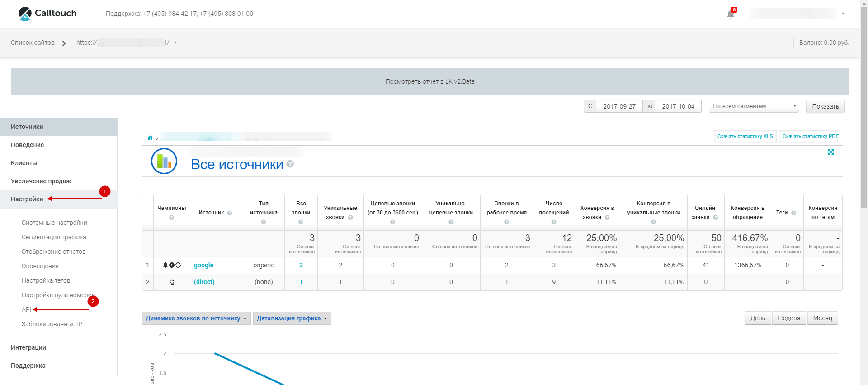This screenshot has width=868, height=385.
Task: Open API settings submenu item
Action: pyautogui.click(x=26, y=310)
